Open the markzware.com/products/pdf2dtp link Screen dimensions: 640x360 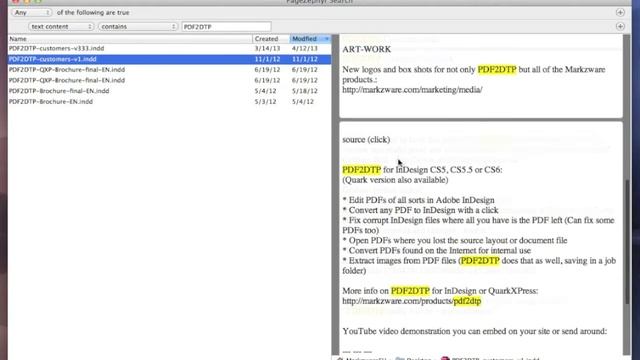pyautogui.click(x=411, y=301)
